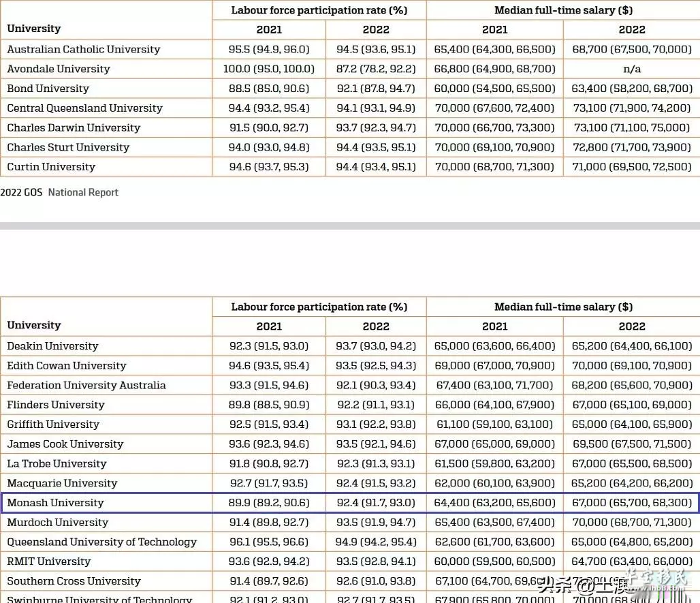Click the 'Australian Catholic University' row name
The width and height of the screenshot is (700, 603).
coord(84,49)
